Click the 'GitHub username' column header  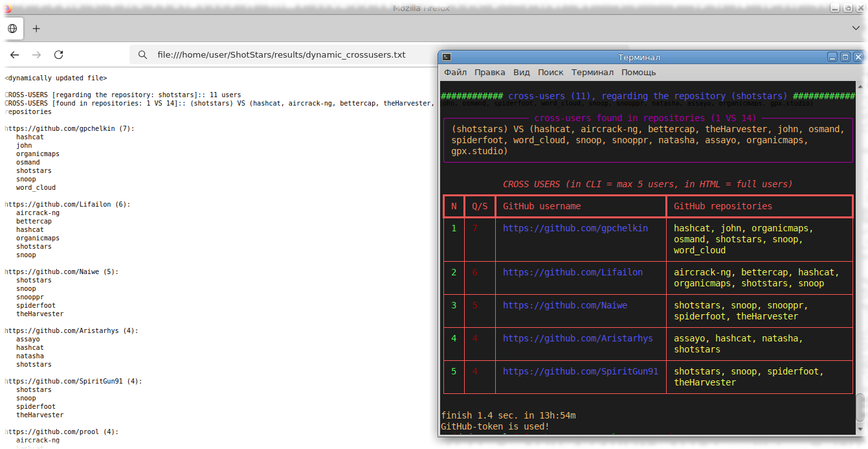542,207
